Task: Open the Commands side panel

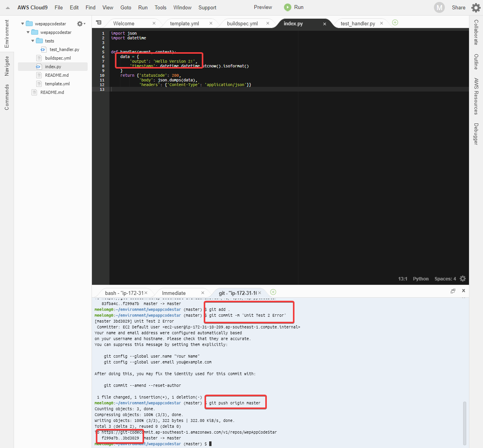Action: tap(7, 97)
